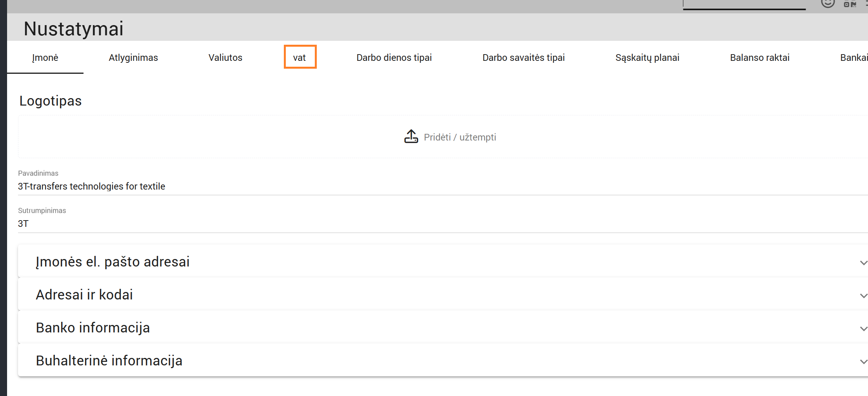Open the QR code icon in the top bar
The image size is (868, 396).
[850, 4]
